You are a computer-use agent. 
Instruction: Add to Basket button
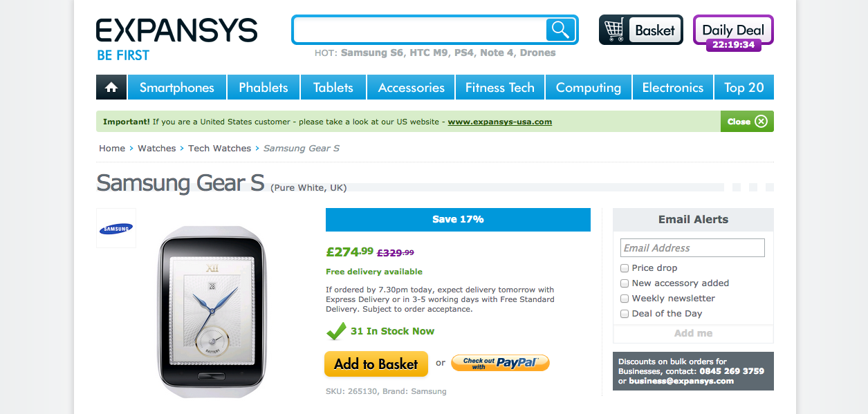[x=376, y=364]
